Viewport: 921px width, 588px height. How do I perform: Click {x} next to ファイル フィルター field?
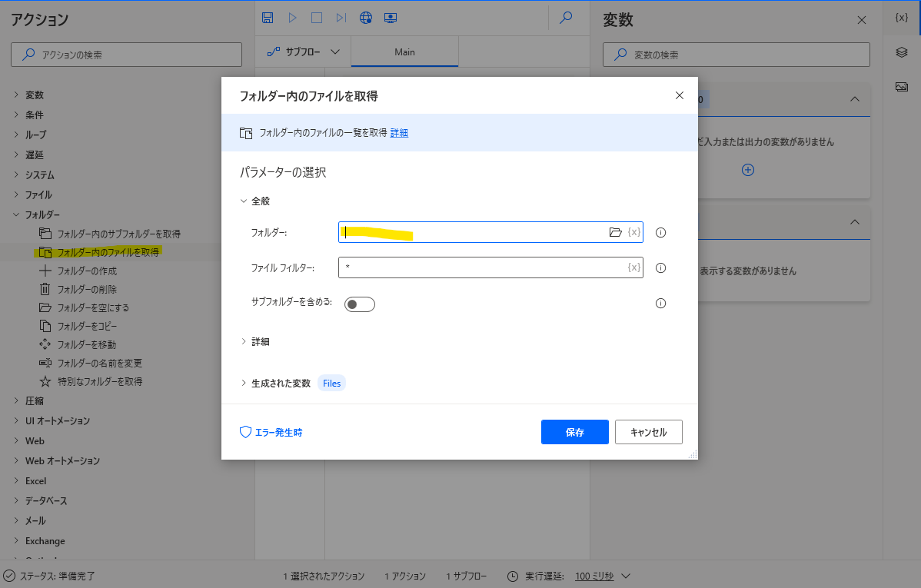632,267
